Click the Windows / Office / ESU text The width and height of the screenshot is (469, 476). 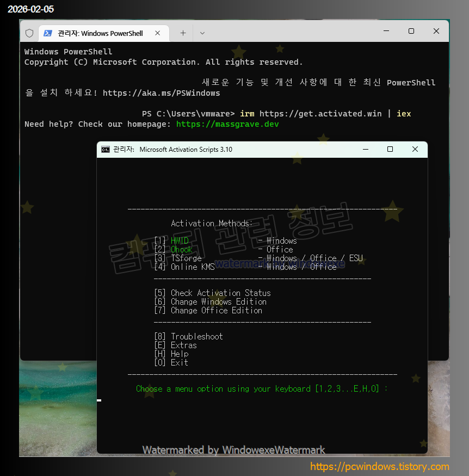315,258
